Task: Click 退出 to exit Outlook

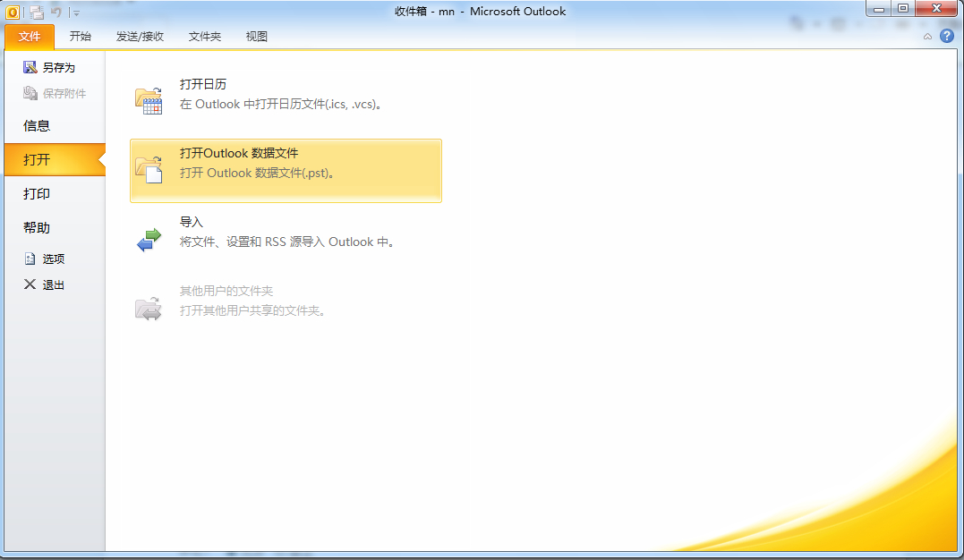Action: 44,284
